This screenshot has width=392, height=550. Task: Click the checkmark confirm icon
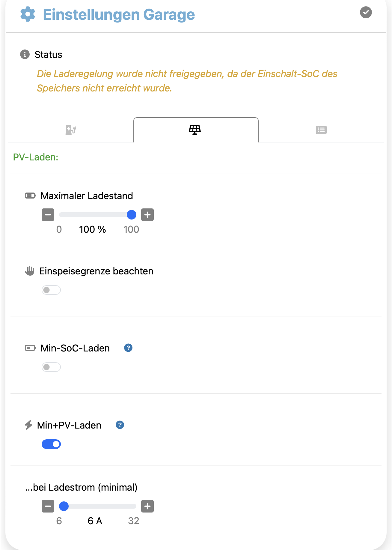(x=366, y=13)
